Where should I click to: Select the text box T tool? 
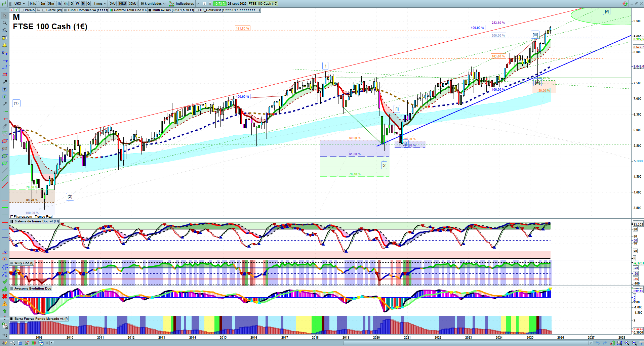pos(5,89)
